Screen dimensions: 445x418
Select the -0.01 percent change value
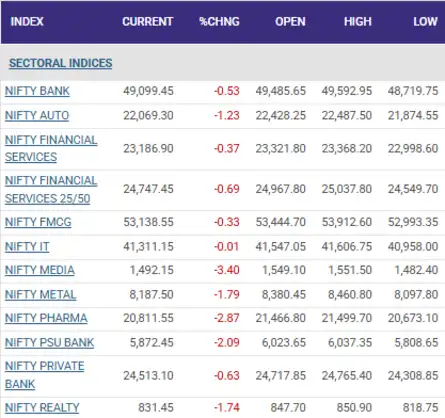pyautogui.click(x=227, y=247)
